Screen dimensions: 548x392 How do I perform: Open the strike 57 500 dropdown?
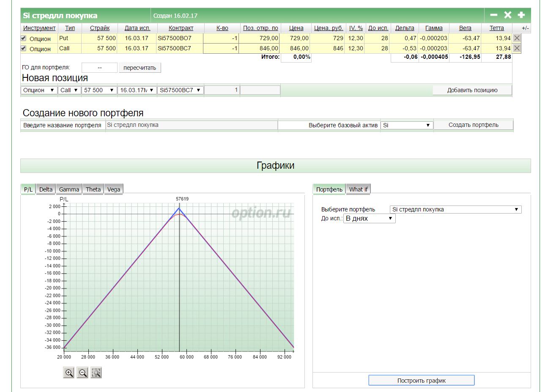(x=99, y=90)
